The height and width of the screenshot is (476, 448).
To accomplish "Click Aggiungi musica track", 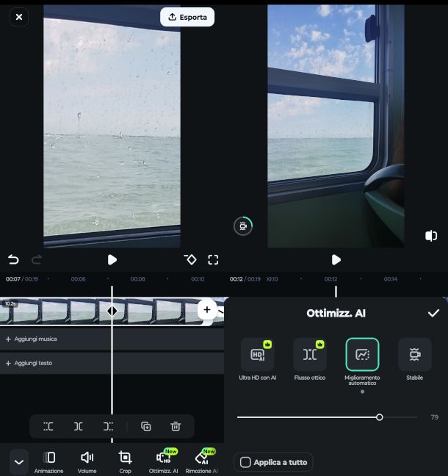I will pos(112,339).
